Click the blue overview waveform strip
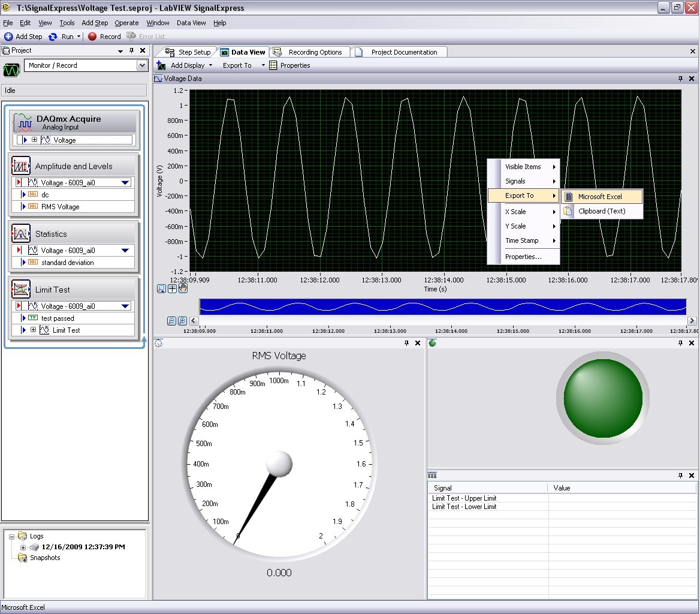 [442, 306]
